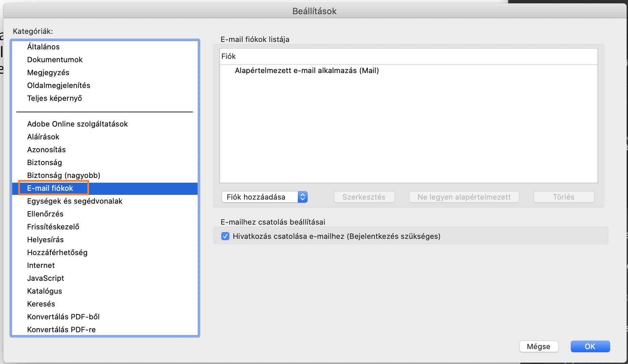Select the Ellenőrzés category

pos(105,214)
